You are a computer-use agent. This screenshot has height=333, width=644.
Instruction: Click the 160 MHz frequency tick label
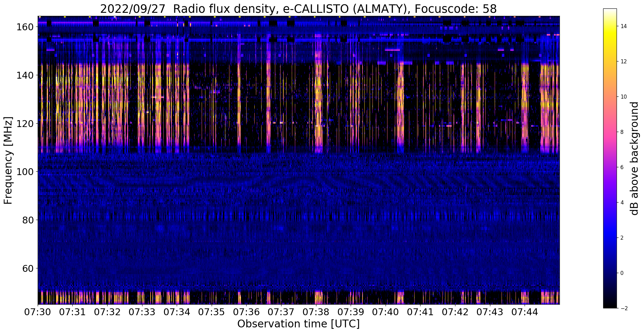(25, 27)
